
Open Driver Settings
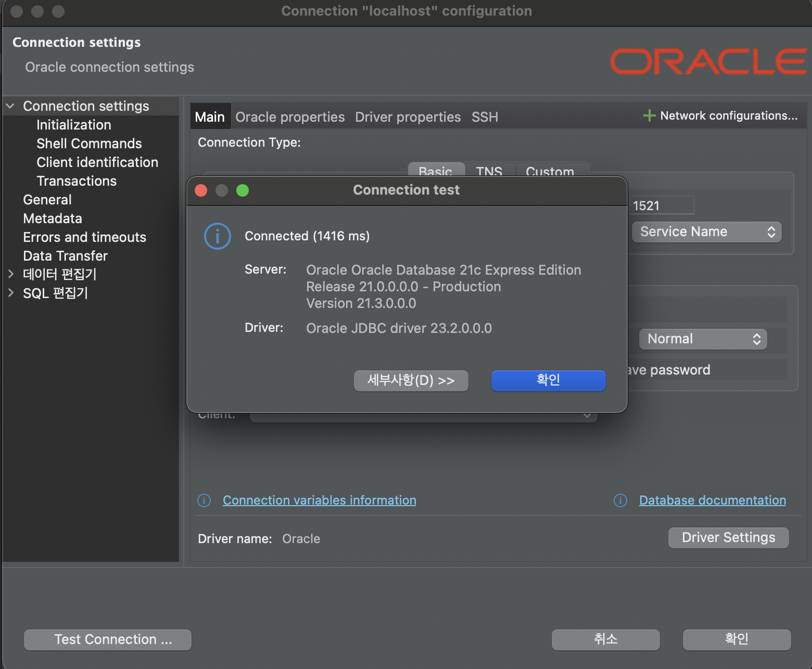pos(729,538)
